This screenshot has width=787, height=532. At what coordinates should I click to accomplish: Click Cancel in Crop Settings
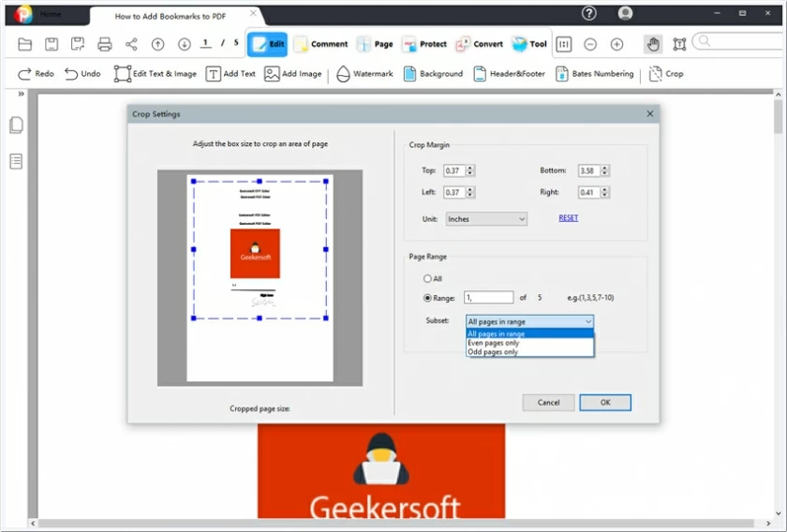pos(548,403)
